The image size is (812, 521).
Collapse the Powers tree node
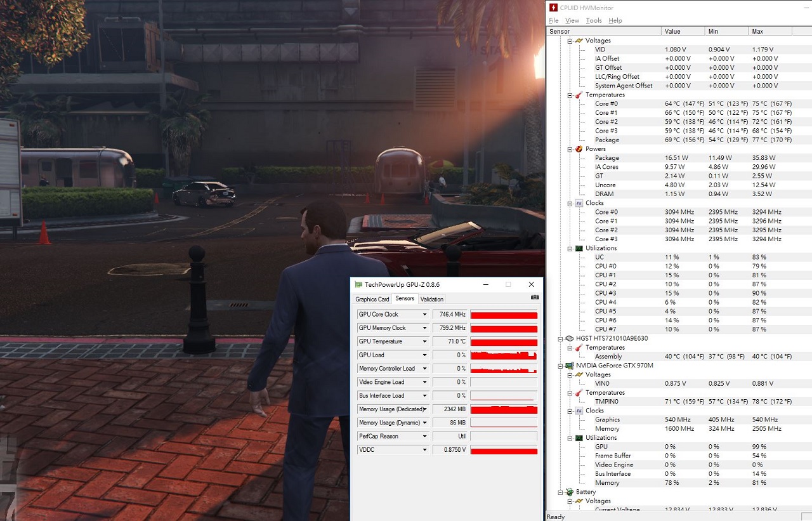(570, 148)
